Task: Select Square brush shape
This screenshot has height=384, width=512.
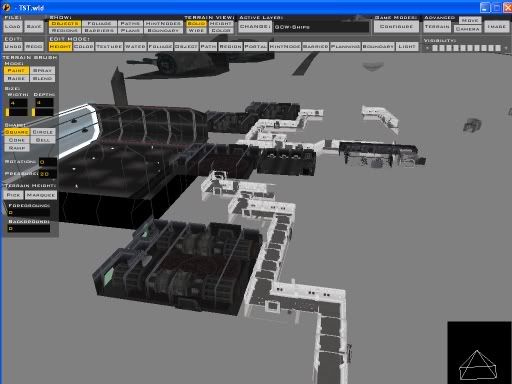Action: [x=17, y=132]
